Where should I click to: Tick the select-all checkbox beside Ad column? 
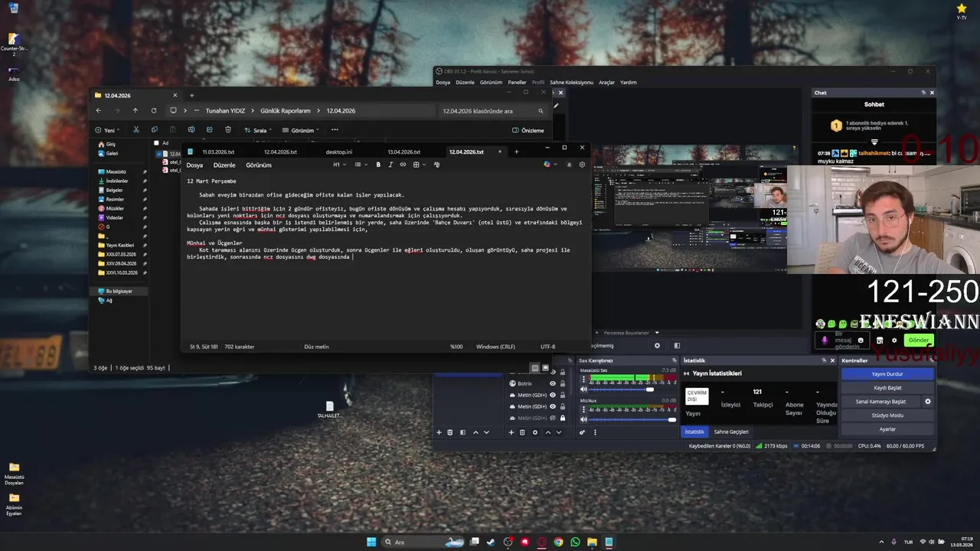(x=156, y=143)
